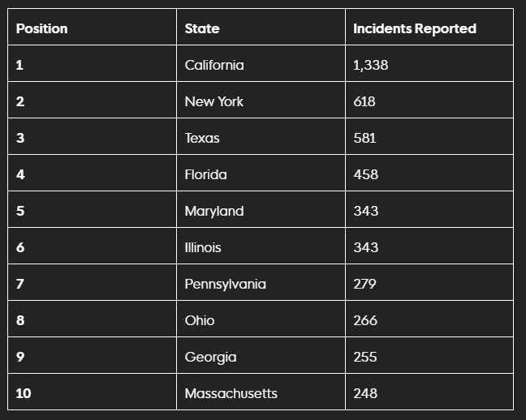
Task: Click the Incidents Reported column header
Action: (415, 28)
